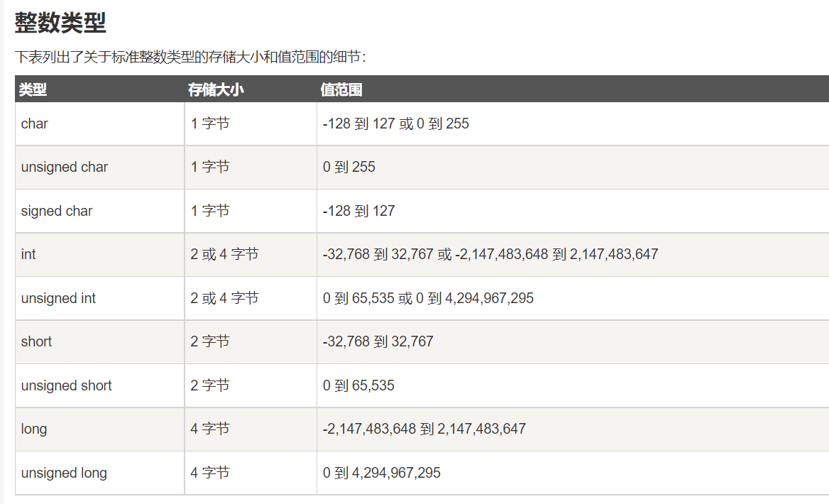829x504 pixels.
Task: Select the unsigned short cell
Action: [x=67, y=385]
